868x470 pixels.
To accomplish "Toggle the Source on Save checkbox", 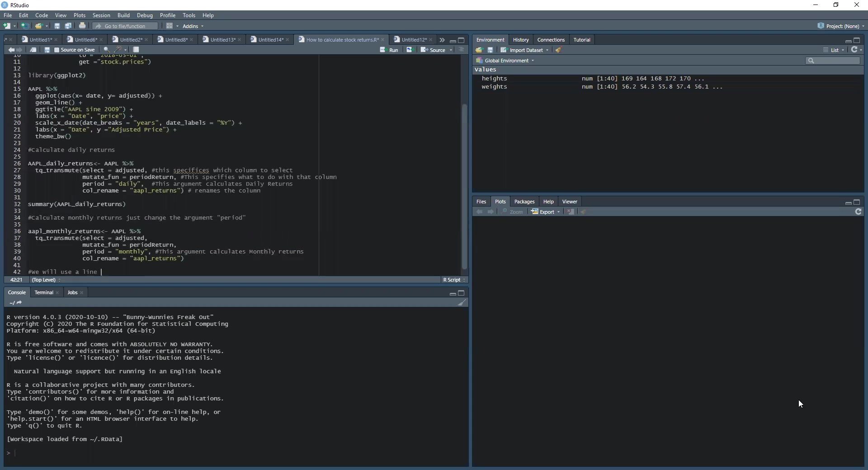I will [x=57, y=50].
